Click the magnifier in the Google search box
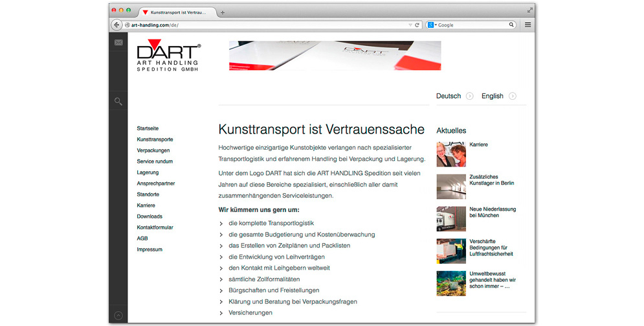 pos(511,25)
